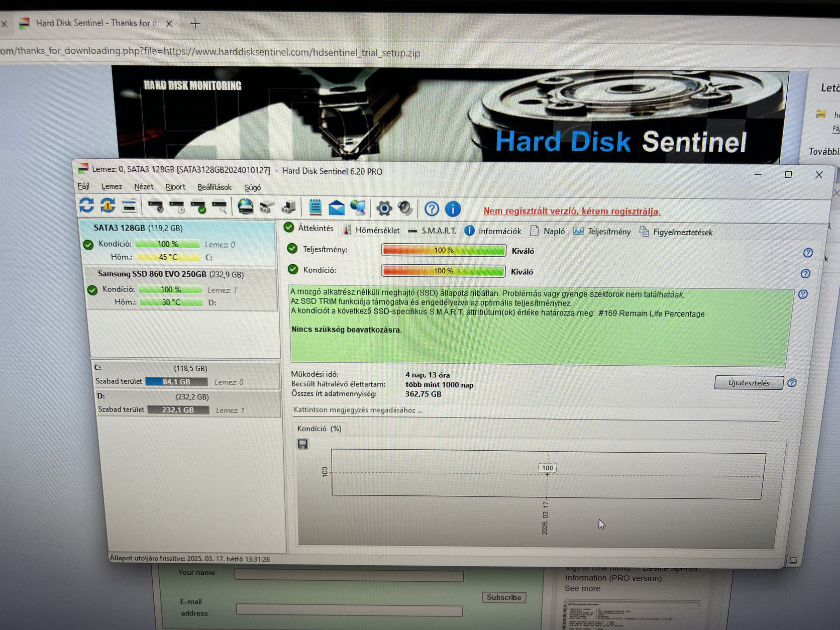
Task: Click the globe with monitor toolbar icon
Action: pos(358,207)
